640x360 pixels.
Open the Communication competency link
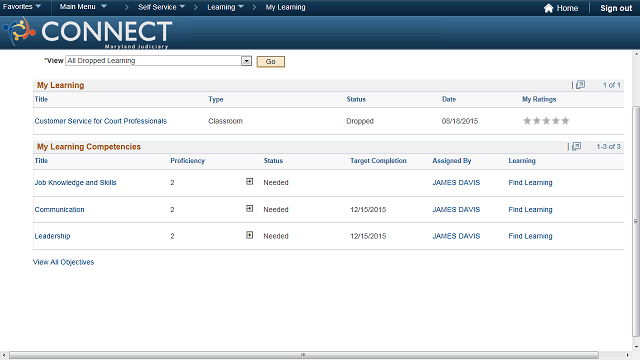click(60, 209)
